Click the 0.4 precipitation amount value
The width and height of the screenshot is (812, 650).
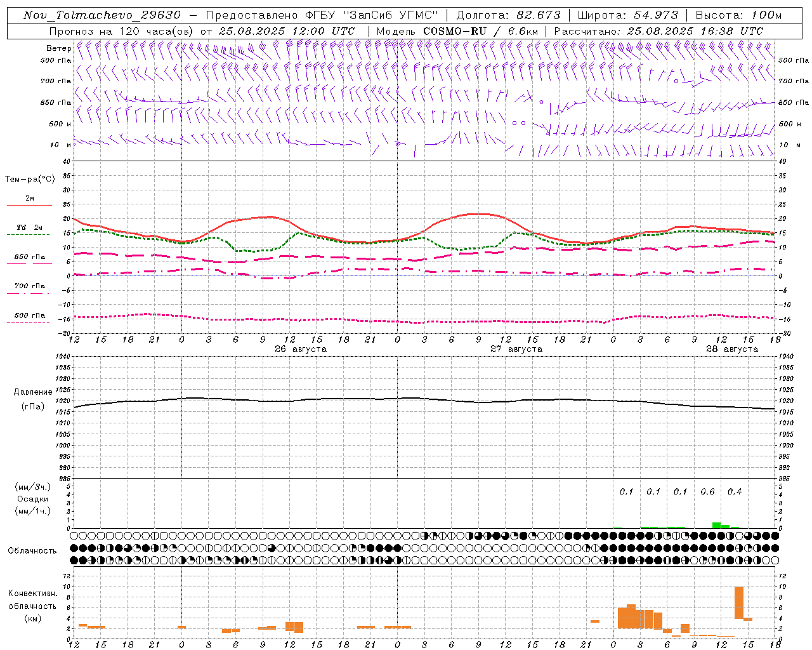pos(735,491)
